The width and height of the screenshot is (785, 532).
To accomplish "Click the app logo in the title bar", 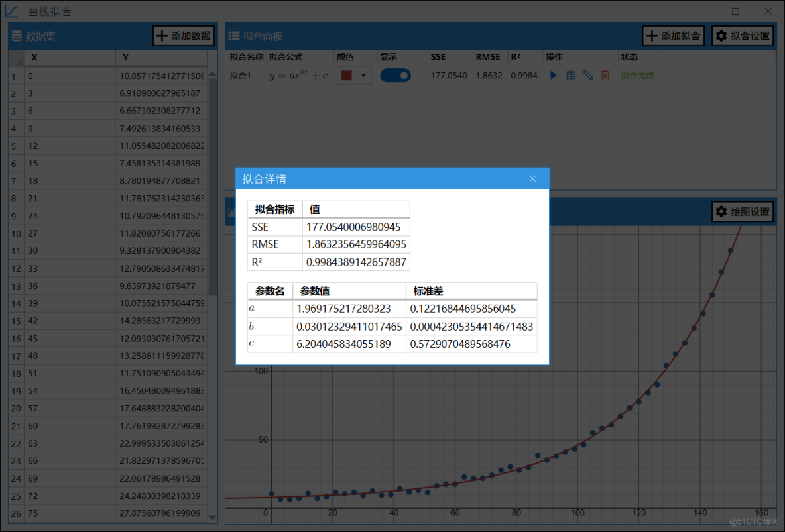I will (x=11, y=11).
